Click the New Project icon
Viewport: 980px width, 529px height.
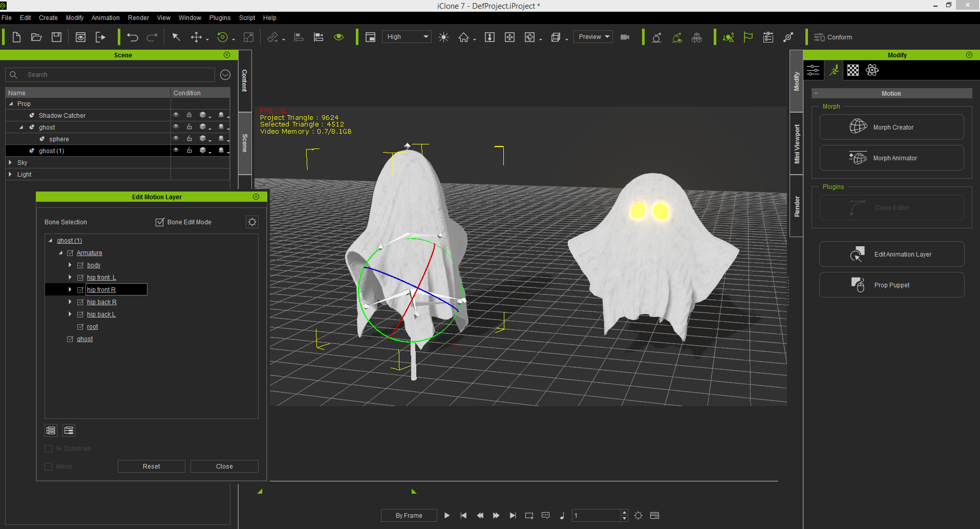coord(16,37)
